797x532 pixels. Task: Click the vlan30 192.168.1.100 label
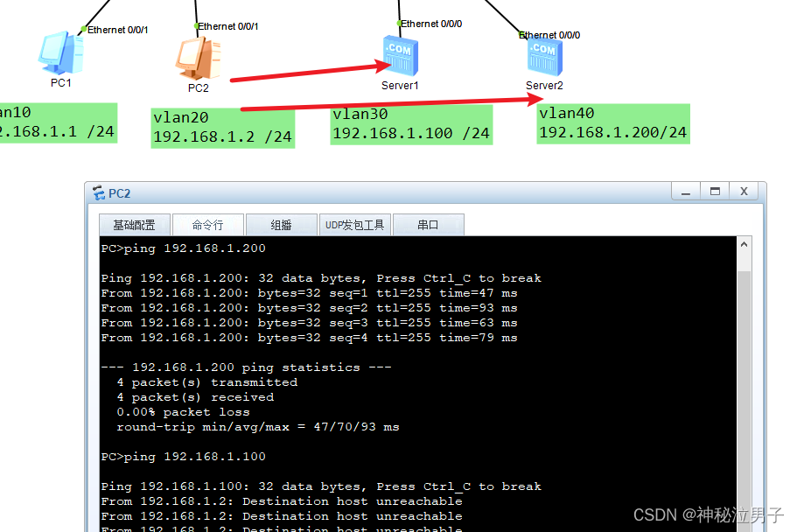coord(411,124)
